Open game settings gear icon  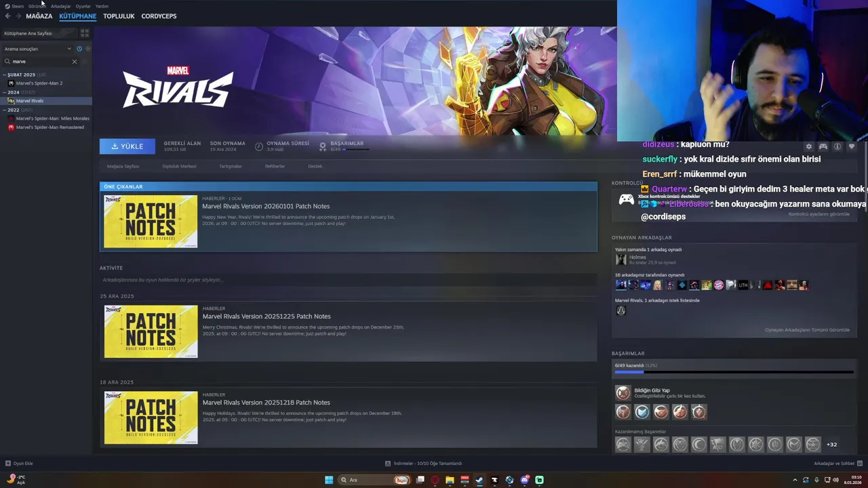(x=808, y=146)
